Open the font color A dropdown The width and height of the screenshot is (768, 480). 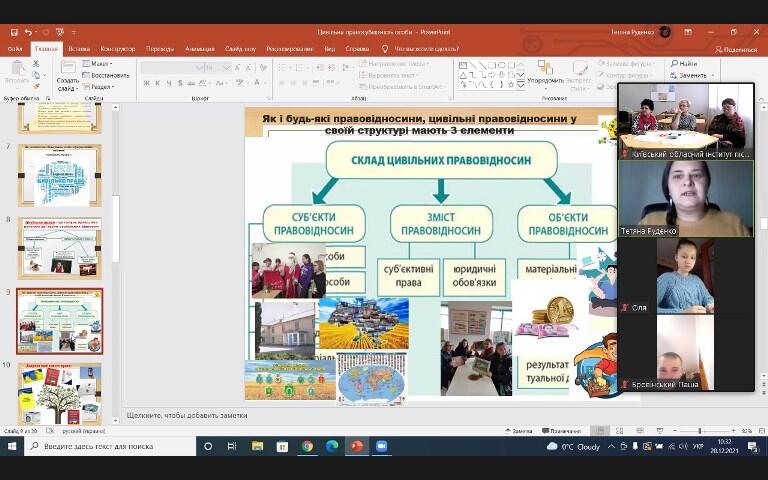pos(258,83)
